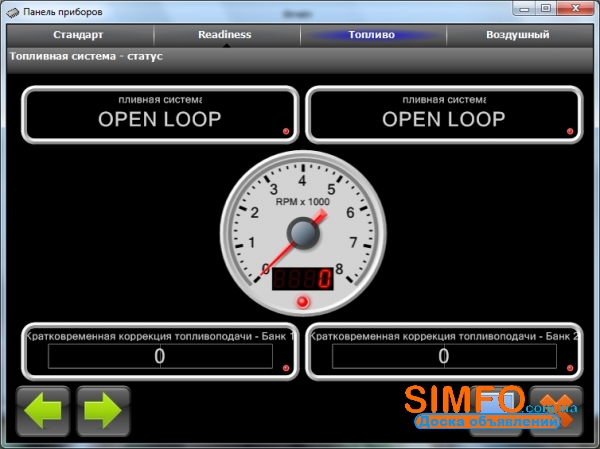The image size is (600, 449).
Task: Click the red LED below the RPM gauge
Action: coord(303,302)
